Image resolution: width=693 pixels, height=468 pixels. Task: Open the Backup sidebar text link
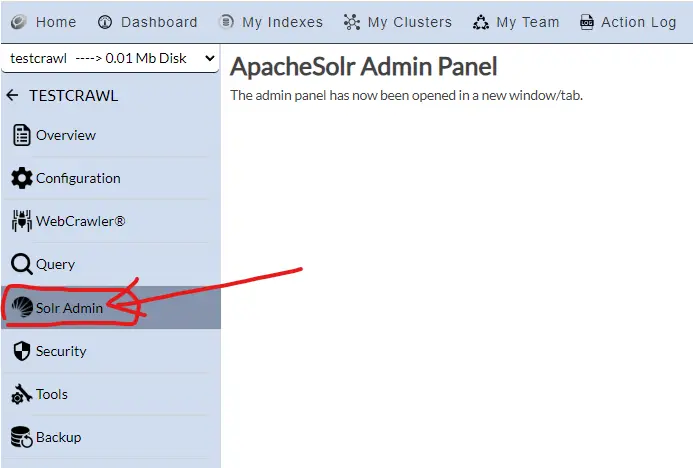click(x=58, y=438)
